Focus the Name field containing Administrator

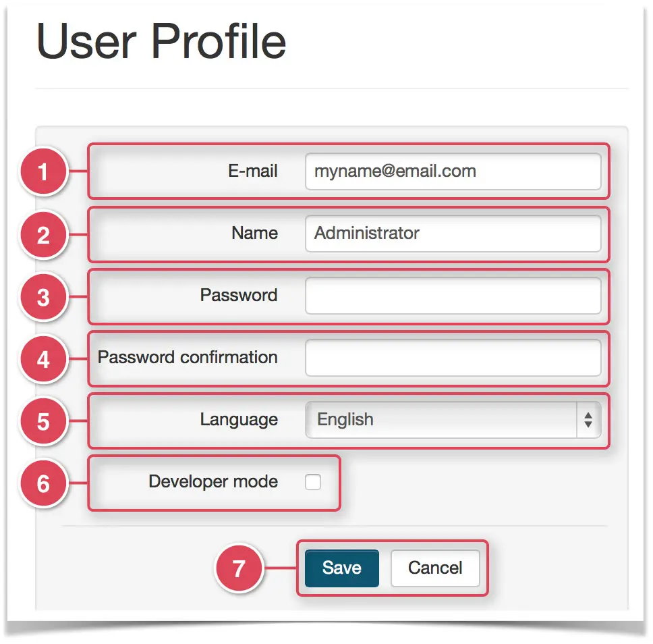pyautogui.click(x=453, y=234)
